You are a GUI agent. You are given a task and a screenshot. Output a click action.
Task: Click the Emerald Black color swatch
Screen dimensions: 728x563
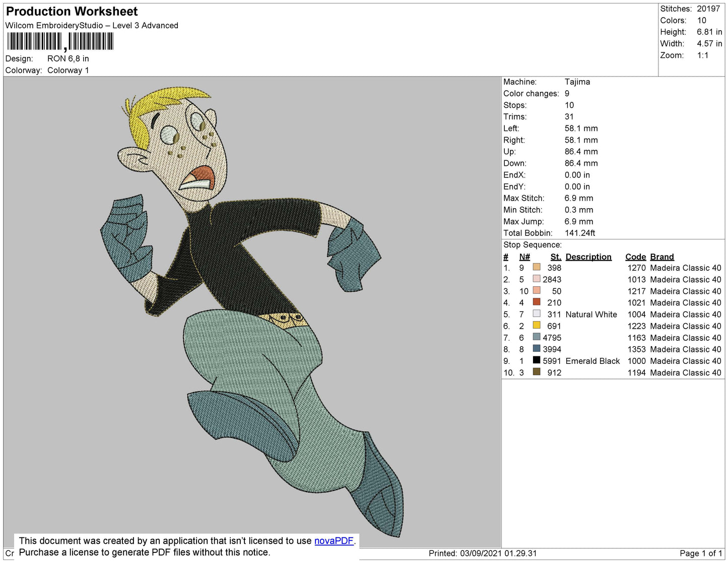537,360
